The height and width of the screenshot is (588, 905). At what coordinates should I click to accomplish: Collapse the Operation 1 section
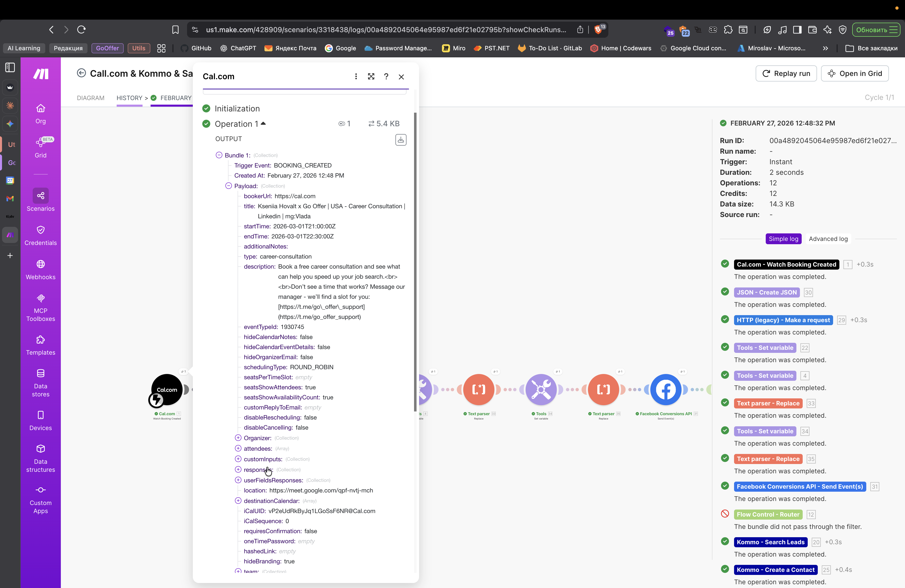[x=263, y=123]
